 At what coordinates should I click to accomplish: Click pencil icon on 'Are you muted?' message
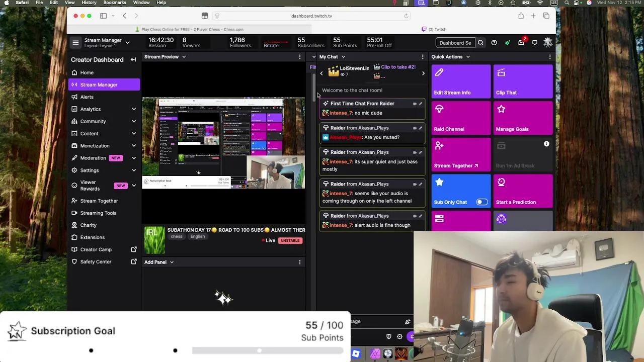click(x=421, y=128)
